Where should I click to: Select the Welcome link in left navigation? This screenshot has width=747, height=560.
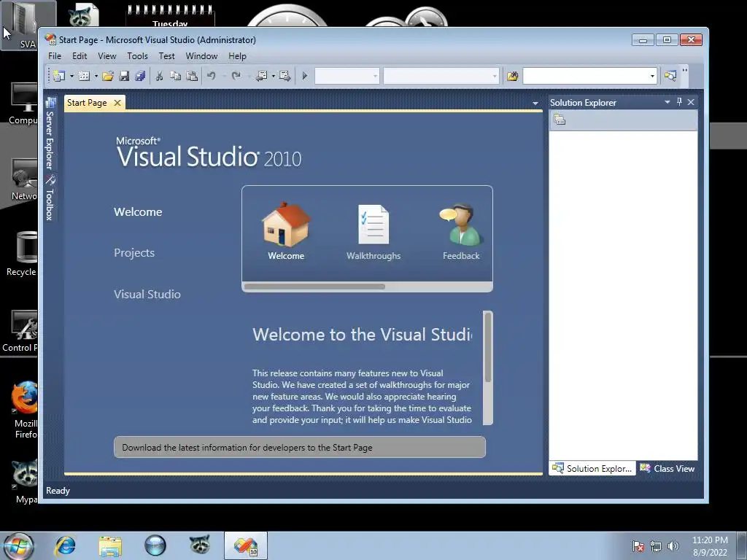pyautogui.click(x=138, y=212)
